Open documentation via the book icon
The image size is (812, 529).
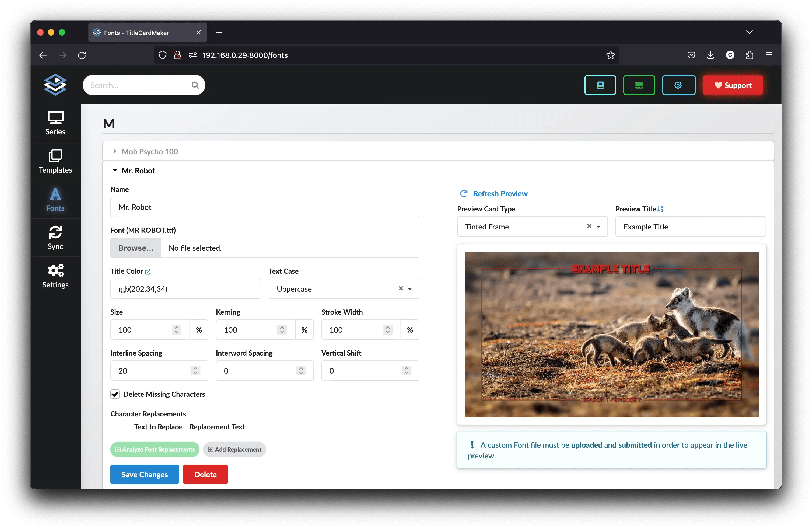(x=600, y=85)
